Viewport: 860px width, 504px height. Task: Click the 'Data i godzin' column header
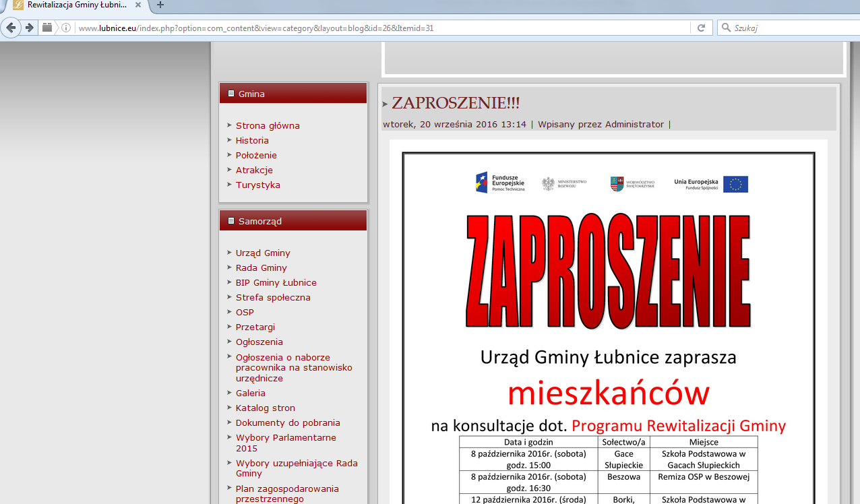[x=529, y=442]
